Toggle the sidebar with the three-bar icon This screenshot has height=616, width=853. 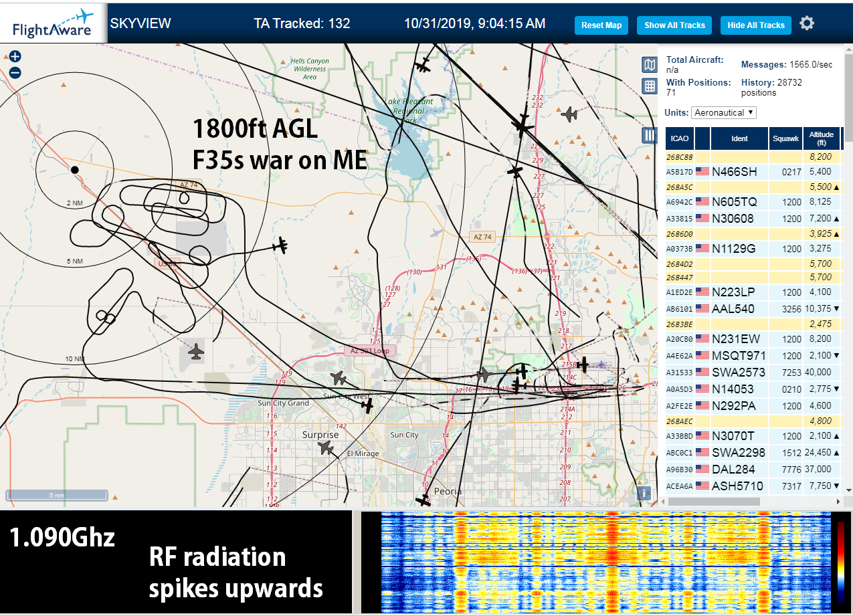click(649, 136)
